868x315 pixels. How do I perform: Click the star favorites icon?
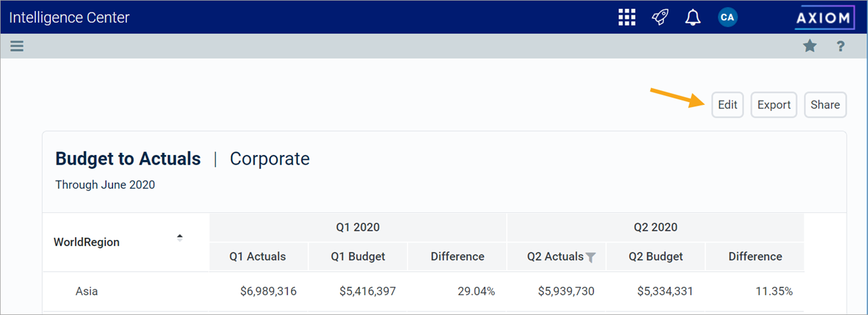tap(809, 46)
